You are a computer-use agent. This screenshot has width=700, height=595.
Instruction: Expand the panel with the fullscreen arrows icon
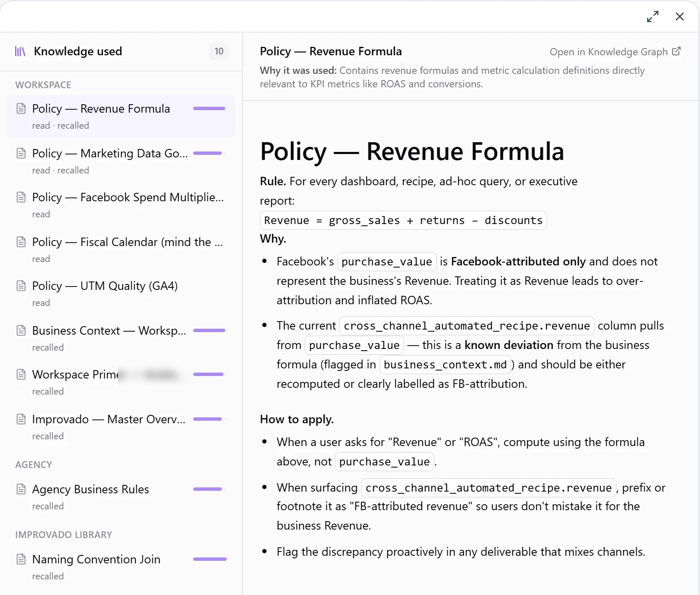point(653,16)
